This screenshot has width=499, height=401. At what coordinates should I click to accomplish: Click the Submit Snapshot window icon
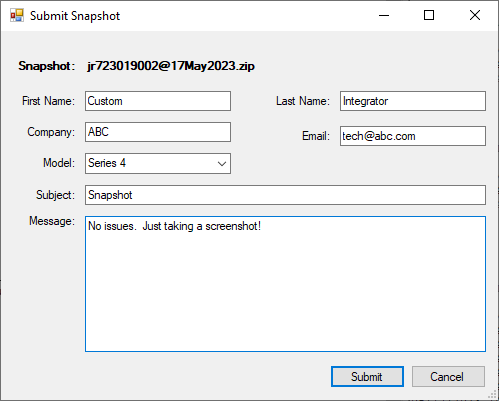tap(17, 15)
